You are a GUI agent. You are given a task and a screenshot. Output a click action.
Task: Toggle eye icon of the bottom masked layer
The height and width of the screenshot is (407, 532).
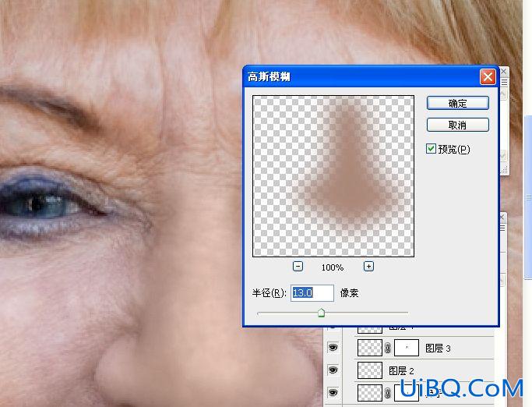point(333,393)
